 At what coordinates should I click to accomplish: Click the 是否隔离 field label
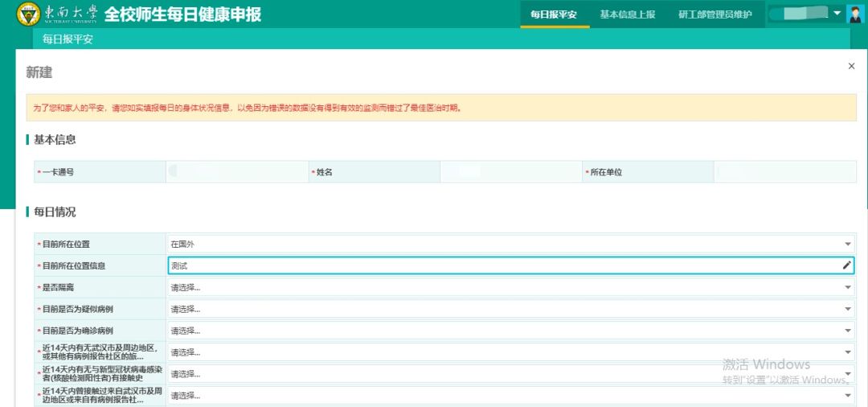(x=58, y=287)
